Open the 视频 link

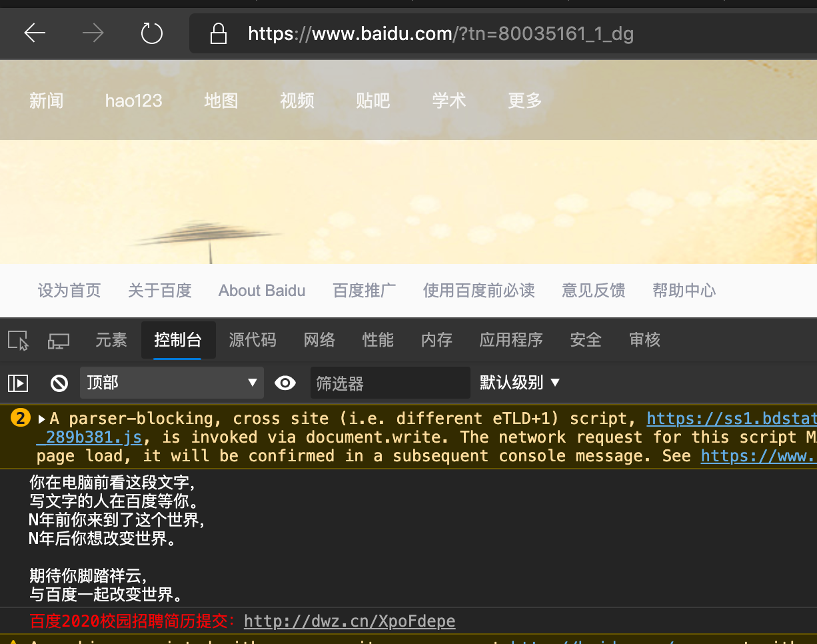tap(297, 101)
